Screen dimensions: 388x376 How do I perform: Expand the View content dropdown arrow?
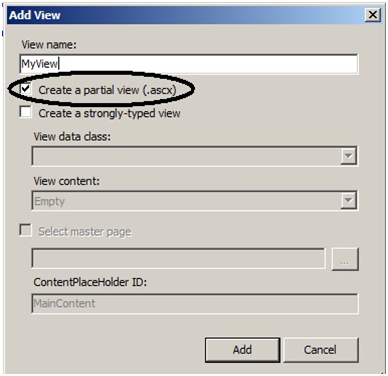348,201
